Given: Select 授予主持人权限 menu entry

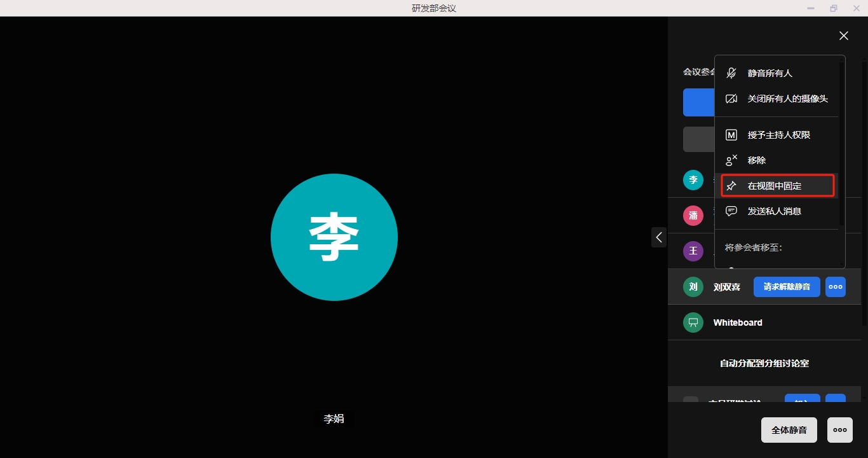Looking at the screenshot, I should click(779, 135).
